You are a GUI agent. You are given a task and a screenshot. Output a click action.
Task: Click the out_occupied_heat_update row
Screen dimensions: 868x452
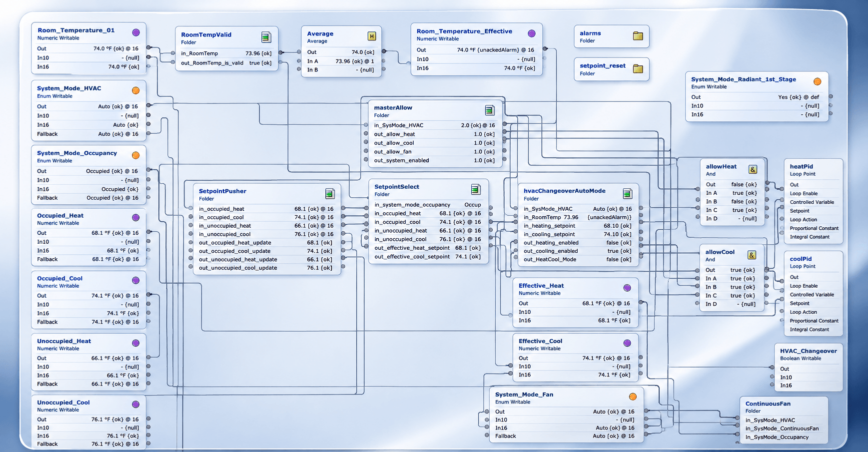[x=266, y=242]
